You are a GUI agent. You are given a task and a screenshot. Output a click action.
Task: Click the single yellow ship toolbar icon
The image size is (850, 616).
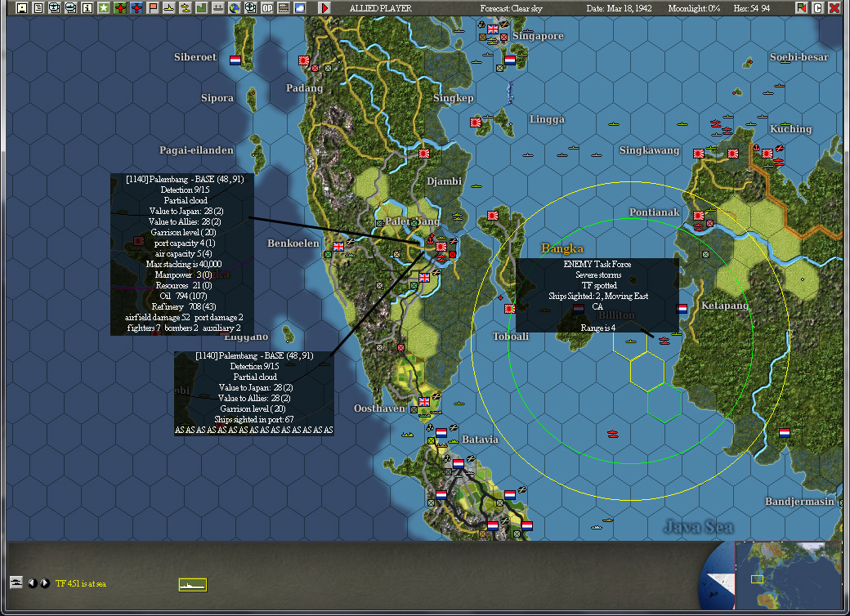point(169,8)
